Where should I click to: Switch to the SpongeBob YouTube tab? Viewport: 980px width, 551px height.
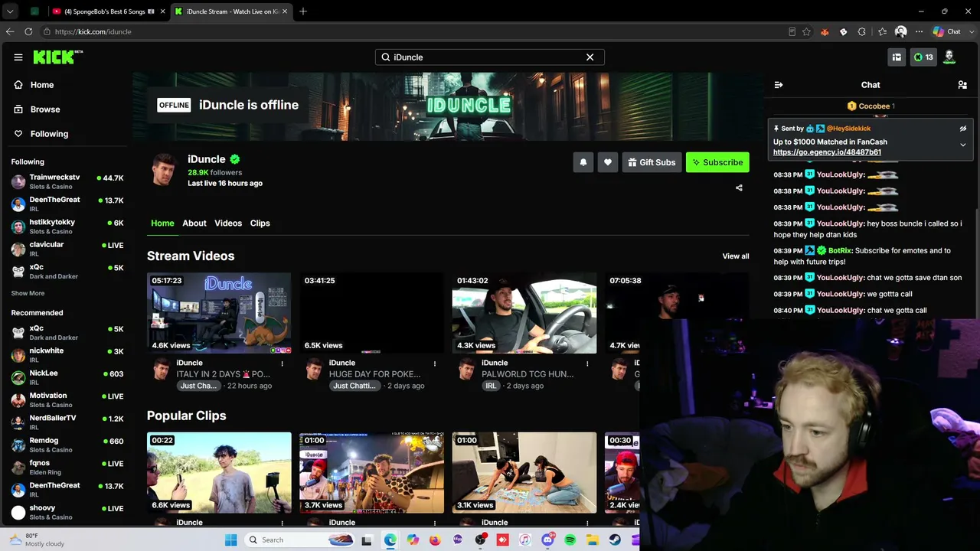pyautogui.click(x=109, y=11)
